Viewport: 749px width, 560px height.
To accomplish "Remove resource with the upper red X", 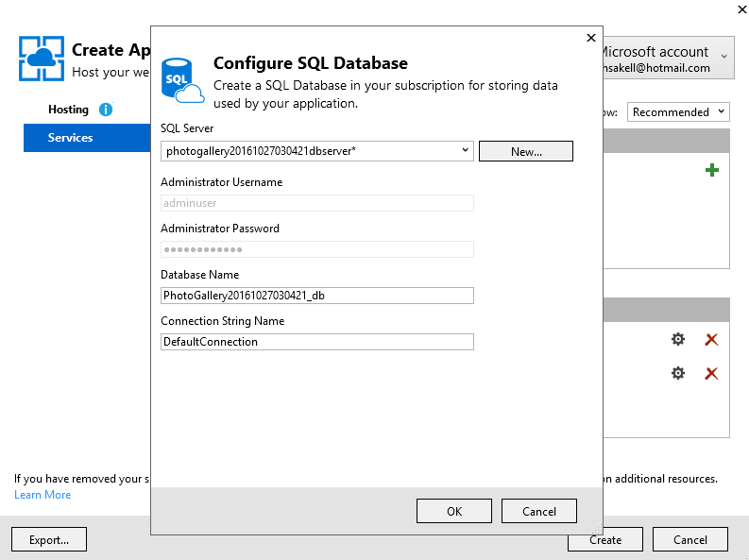I will pos(711,340).
